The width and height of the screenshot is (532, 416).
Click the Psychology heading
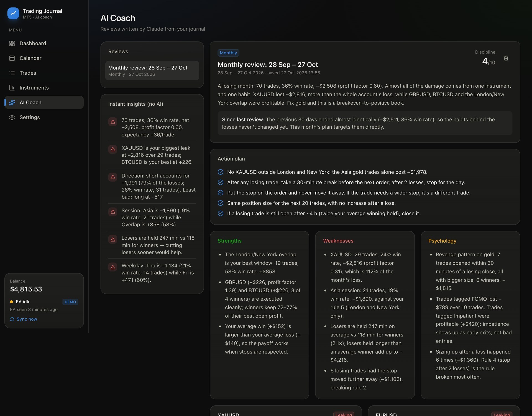click(x=442, y=241)
